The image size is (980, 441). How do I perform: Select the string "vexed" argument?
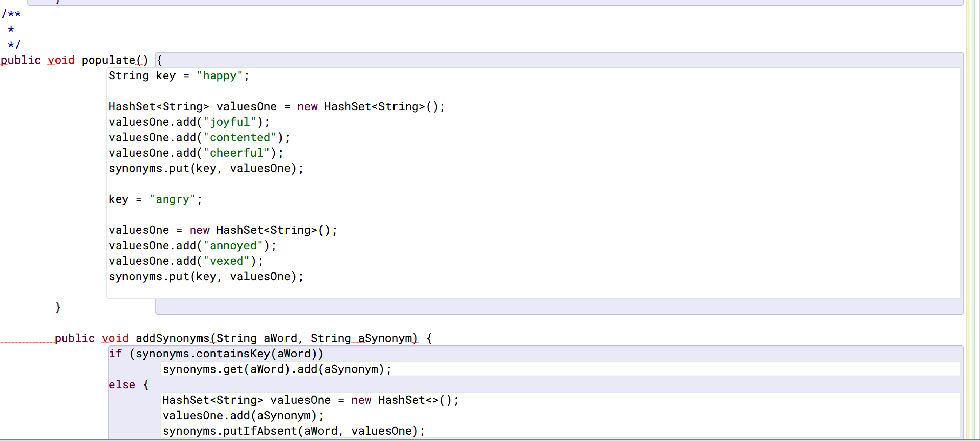pos(227,261)
